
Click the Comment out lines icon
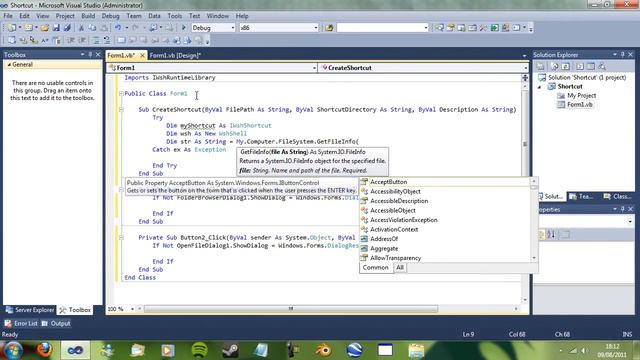click(96, 40)
